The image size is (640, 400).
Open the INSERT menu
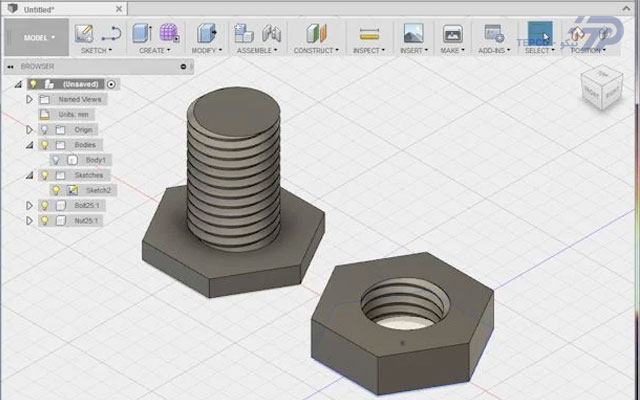click(x=414, y=51)
